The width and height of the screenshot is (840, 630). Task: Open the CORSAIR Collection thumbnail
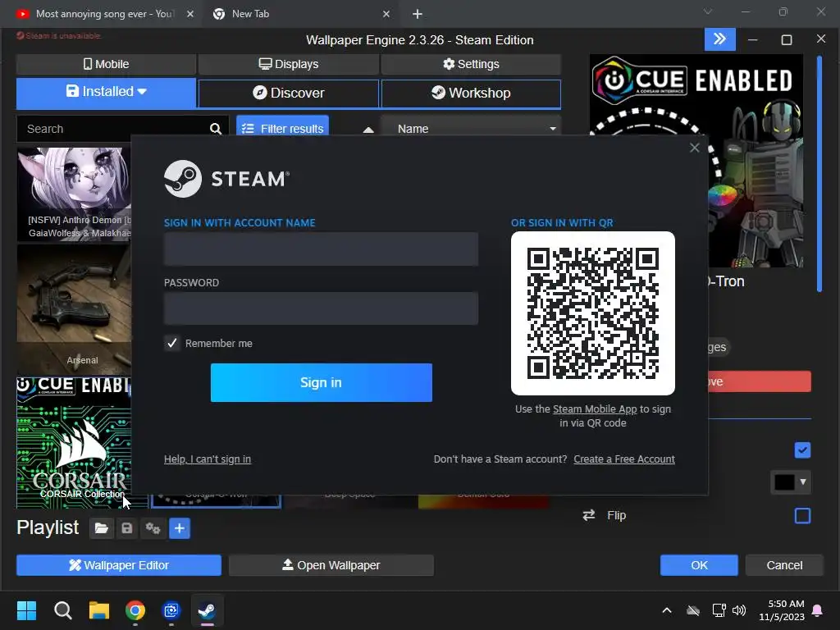(74, 442)
